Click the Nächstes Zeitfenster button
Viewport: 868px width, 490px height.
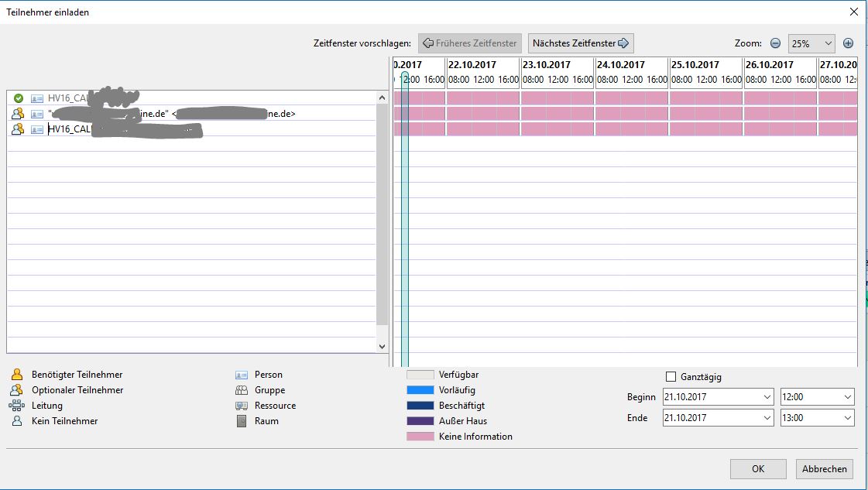580,43
